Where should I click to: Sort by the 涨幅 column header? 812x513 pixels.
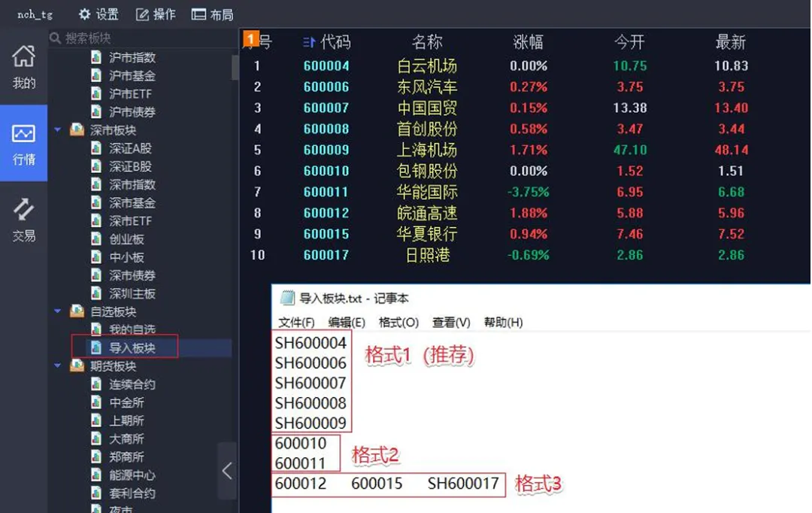529,42
